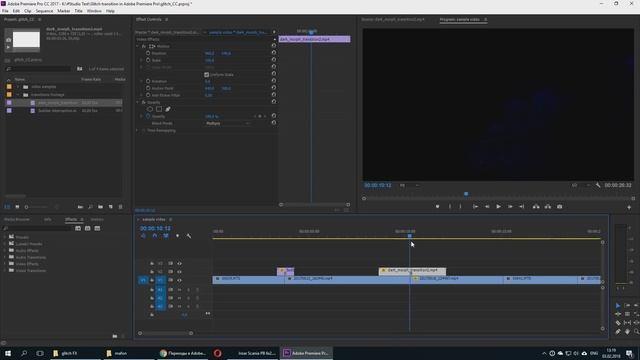Screen dimensions: 640x360
Task: Add Opacity keyframe button
Action: 260,116
